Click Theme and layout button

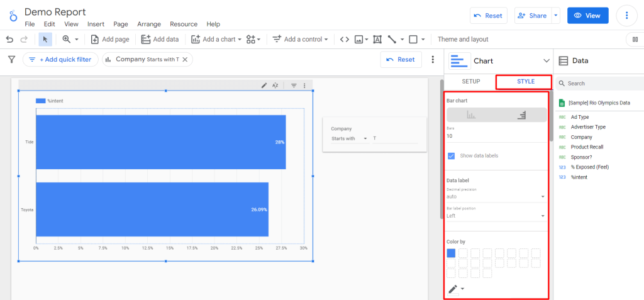463,40
